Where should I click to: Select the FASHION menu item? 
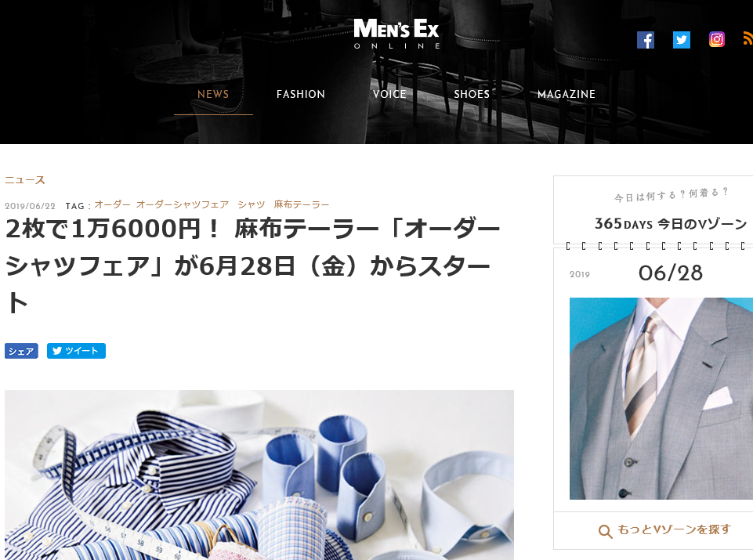pos(301,94)
